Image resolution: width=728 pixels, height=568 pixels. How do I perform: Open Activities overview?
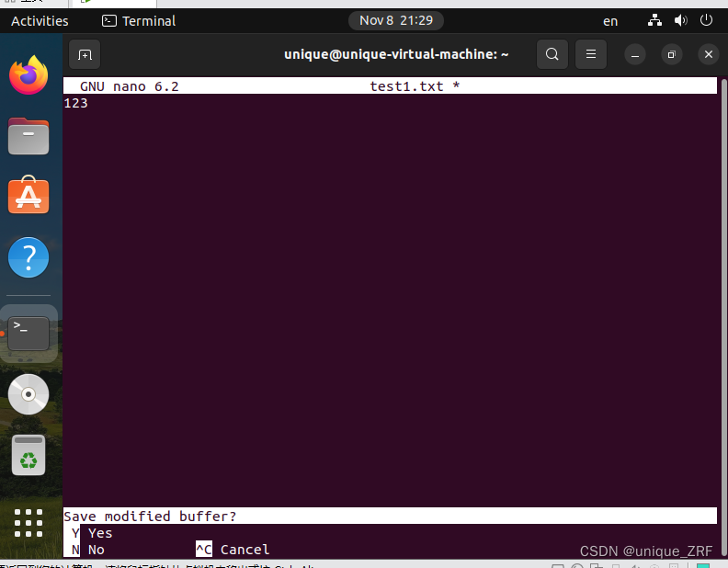(40, 21)
